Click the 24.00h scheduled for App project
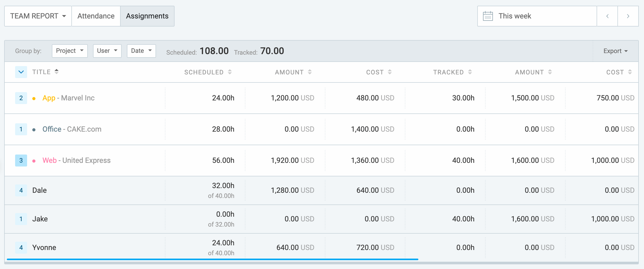This screenshot has height=269, width=644. [223, 98]
